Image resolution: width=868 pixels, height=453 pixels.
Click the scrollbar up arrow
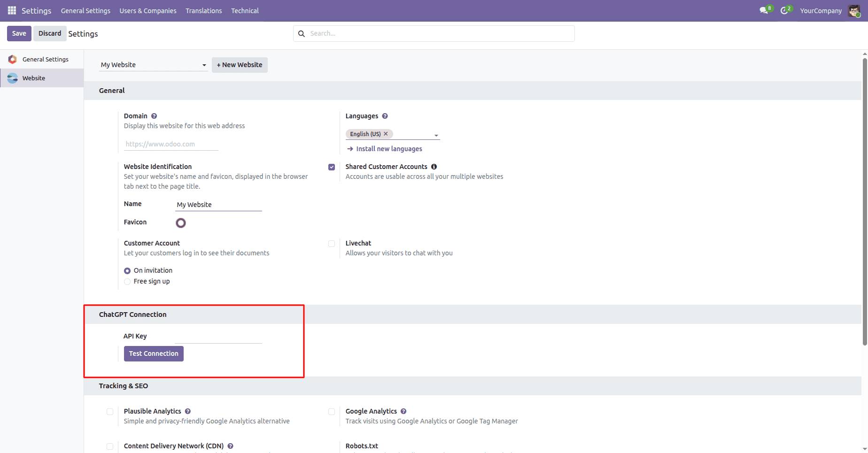tap(865, 54)
